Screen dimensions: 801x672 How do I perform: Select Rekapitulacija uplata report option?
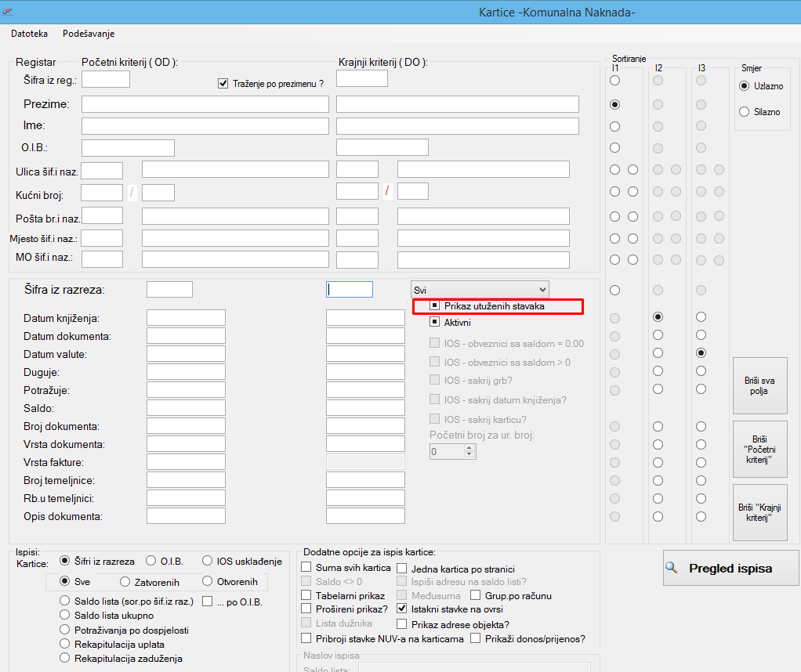(65, 644)
